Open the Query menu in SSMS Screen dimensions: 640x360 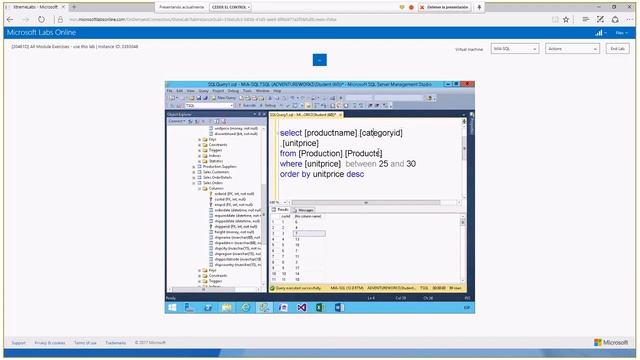click(203, 91)
